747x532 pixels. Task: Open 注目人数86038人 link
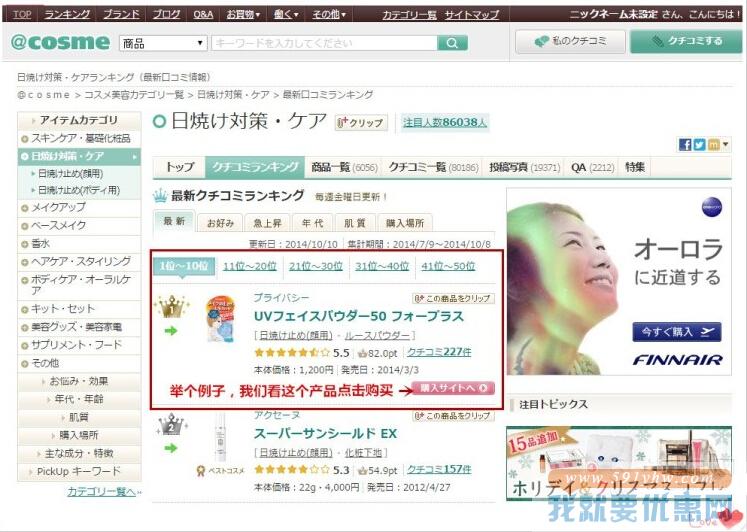pos(445,122)
